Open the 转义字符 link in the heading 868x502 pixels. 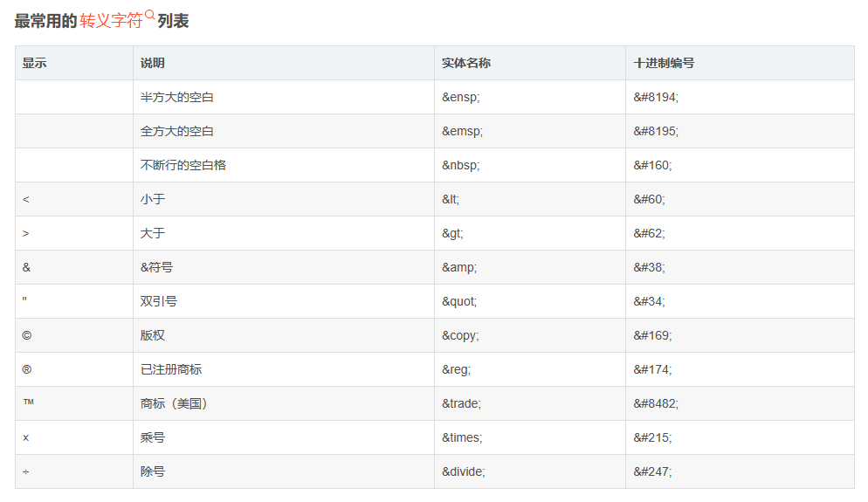(111, 21)
